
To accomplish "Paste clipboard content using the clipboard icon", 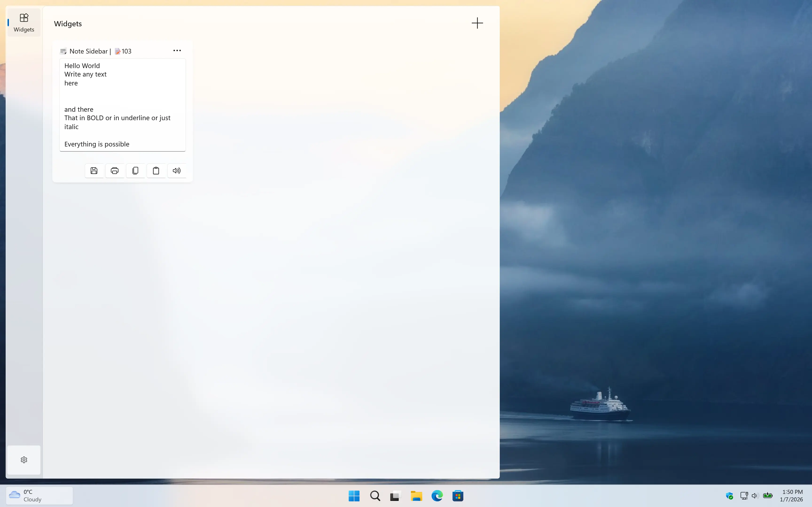I will click(x=156, y=171).
